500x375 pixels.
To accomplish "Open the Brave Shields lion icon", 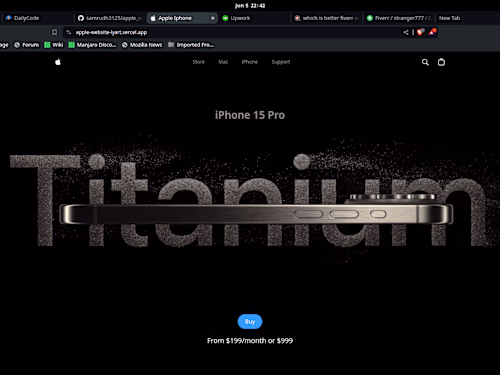I will [420, 32].
